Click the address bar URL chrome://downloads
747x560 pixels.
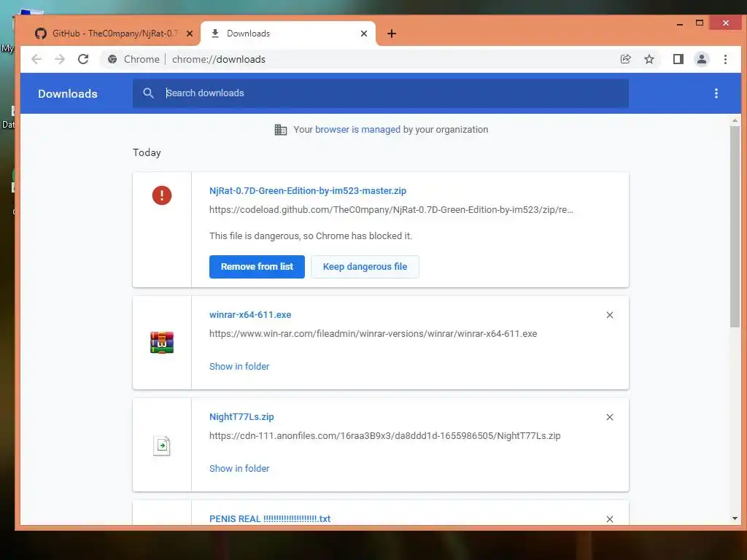tap(219, 59)
